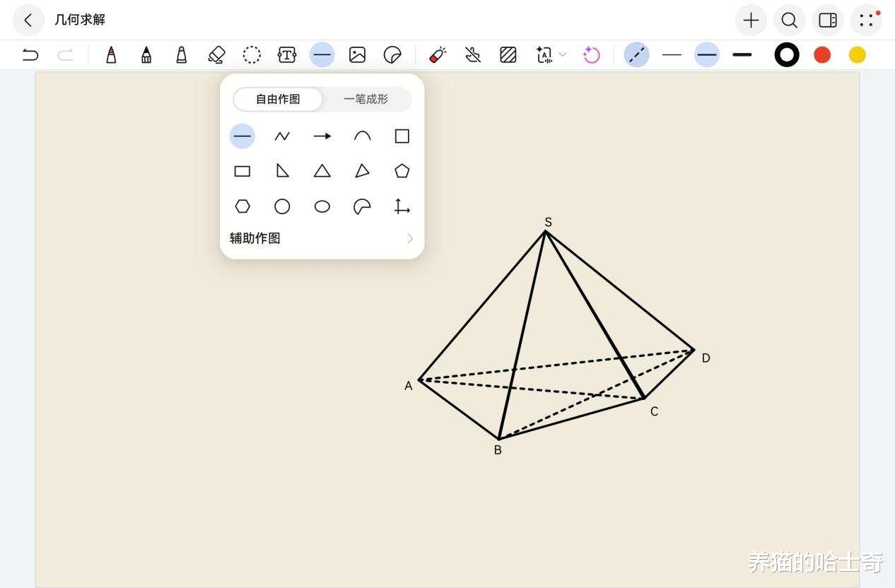Insert an image
The width and height of the screenshot is (895, 588).
(x=357, y=54)
